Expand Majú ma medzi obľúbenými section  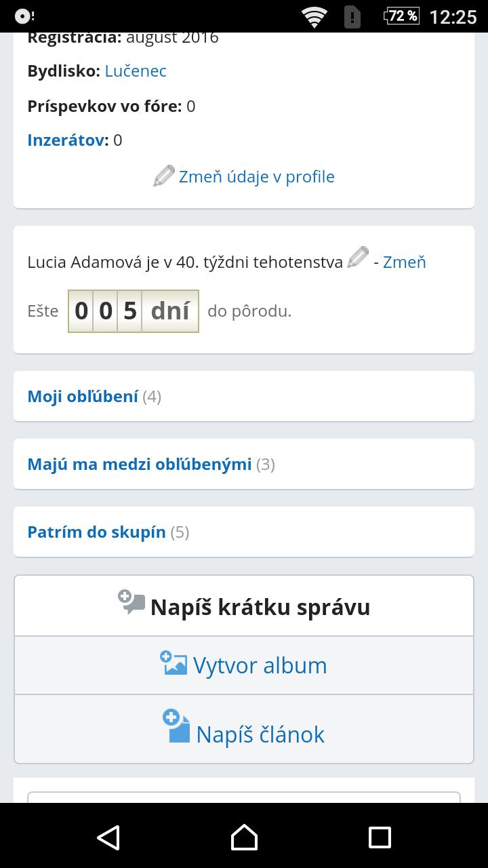pyautogui.click(x=139, y=465)
